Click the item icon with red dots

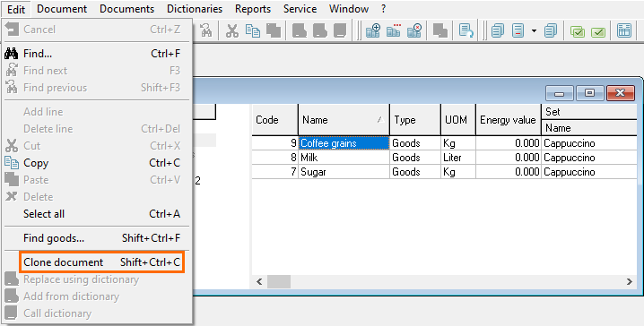coord(394,30)
